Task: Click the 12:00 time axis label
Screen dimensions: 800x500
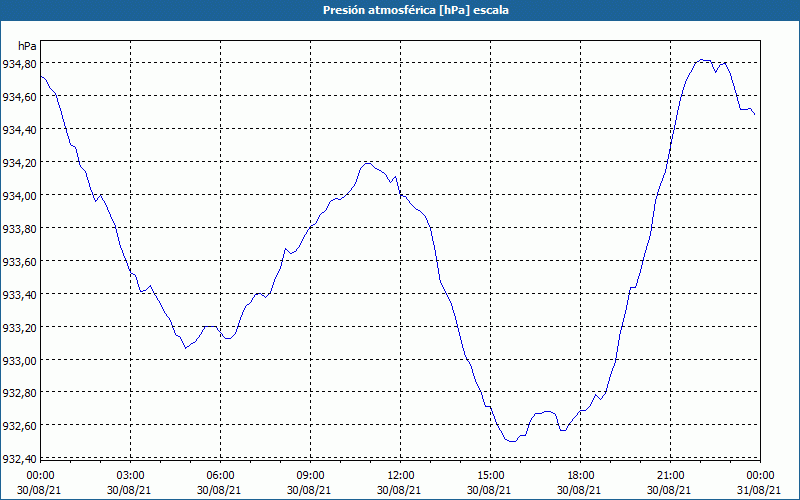Action: coord(401,476)
